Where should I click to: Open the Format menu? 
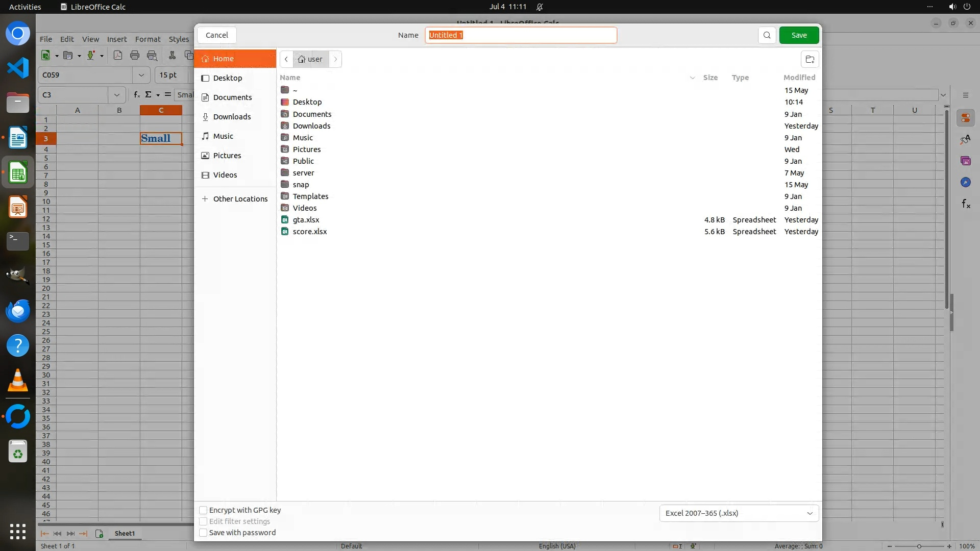click(x=148, y=39)
